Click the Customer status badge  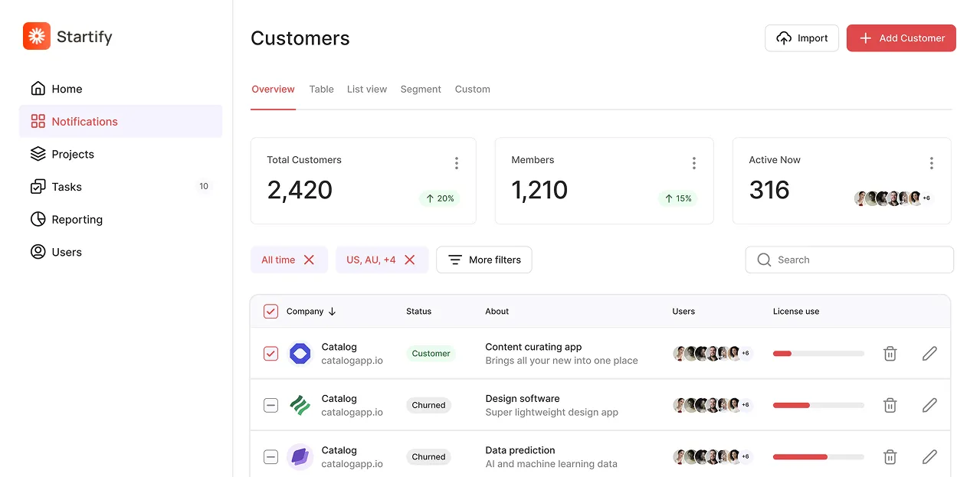[x=431, y=354]
